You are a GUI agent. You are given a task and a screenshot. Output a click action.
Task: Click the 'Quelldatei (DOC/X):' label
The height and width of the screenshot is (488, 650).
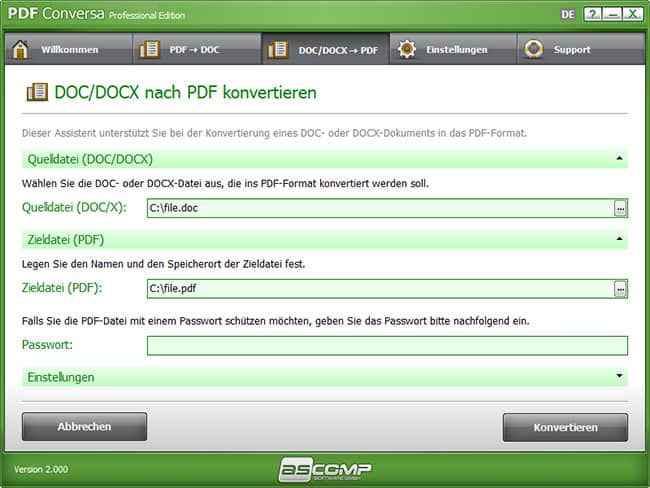pos(74,207)
